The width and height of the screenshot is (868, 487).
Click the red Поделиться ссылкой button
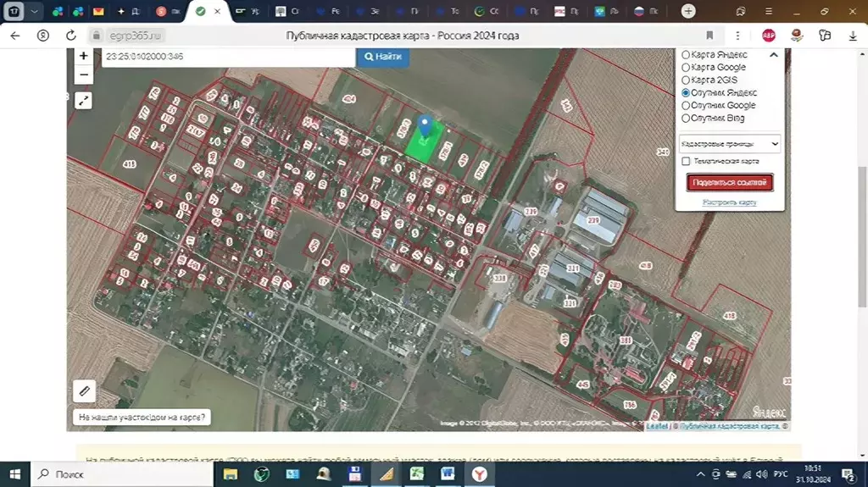[730, 183]
